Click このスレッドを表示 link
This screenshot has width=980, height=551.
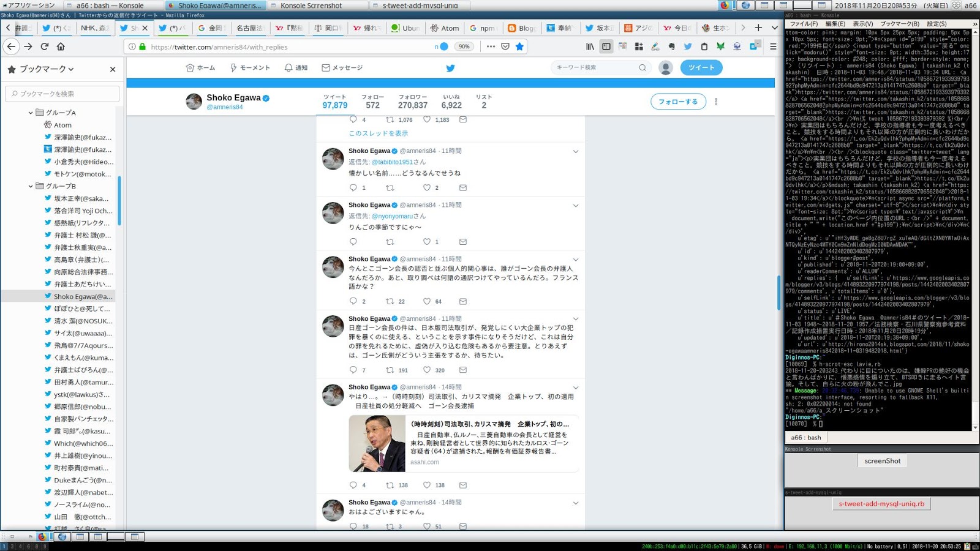coord(378,133)
